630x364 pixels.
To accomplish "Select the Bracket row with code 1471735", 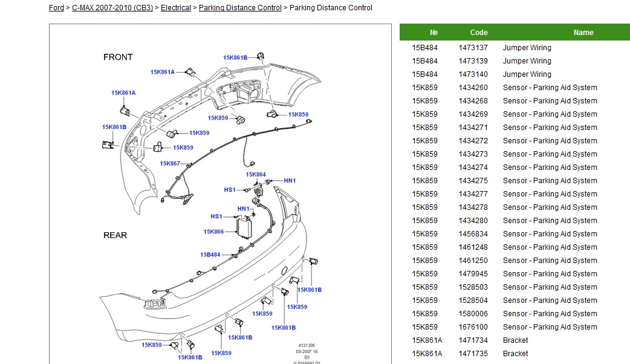I will click(515, 354).
